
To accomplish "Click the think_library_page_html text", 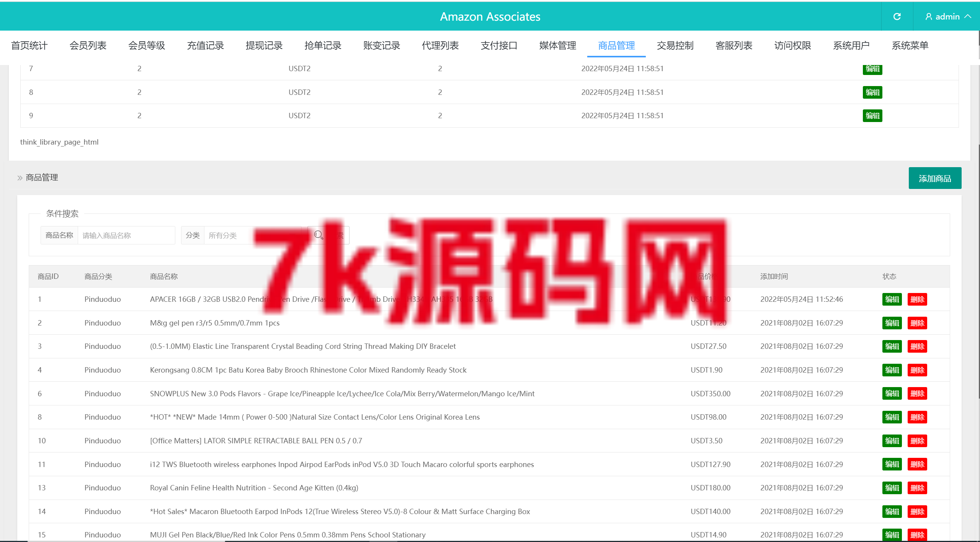I will click(59, 142).
